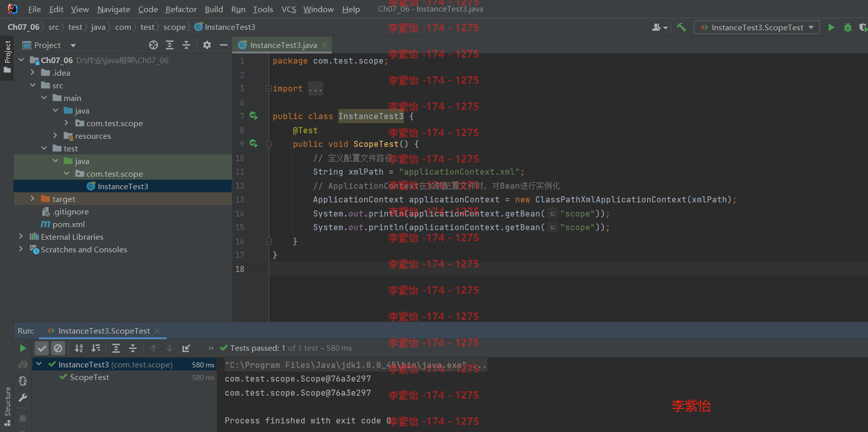Collapse the Ch07_06 project root
This screenshot has width=868, height=432.
21,60
